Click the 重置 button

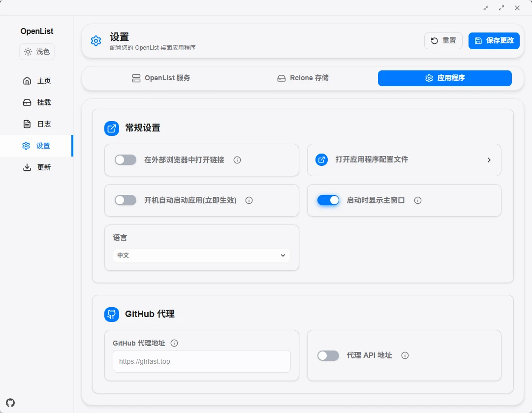coord(443,41)
